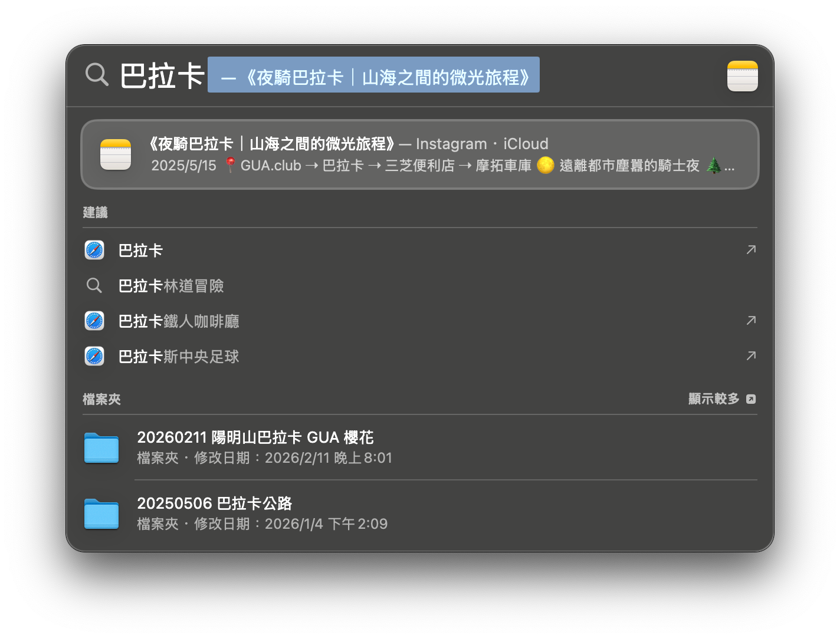Click the Notes icon in the top hit result
840x639 pixels.
pyautogui.click(x=116, y=154)
